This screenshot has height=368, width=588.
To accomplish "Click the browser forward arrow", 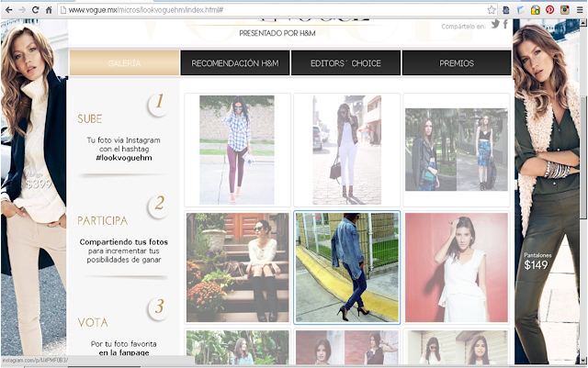I will pyautogui.click(x=22, y=10).
